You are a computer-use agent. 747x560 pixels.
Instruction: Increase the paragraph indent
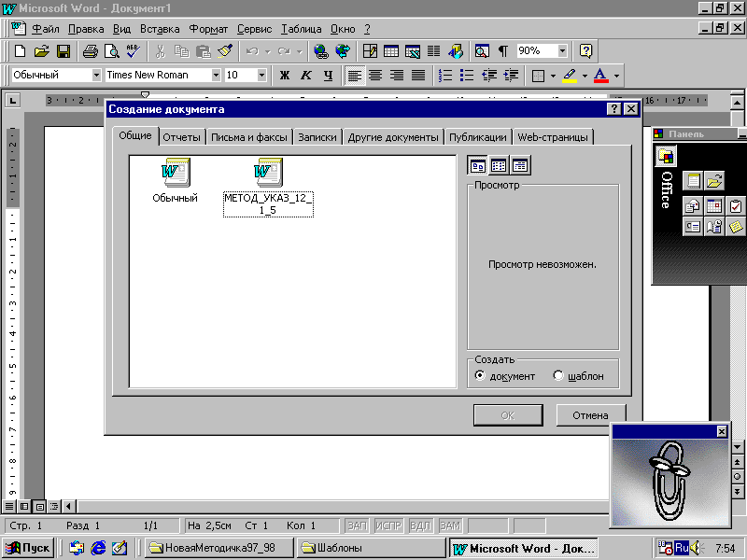511,76
